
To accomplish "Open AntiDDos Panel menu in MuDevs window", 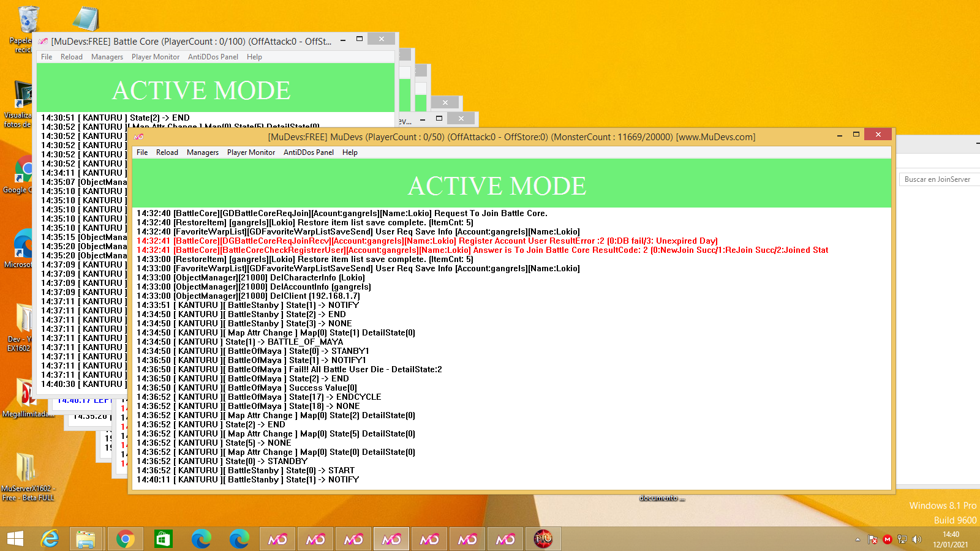I will (309, 152).
